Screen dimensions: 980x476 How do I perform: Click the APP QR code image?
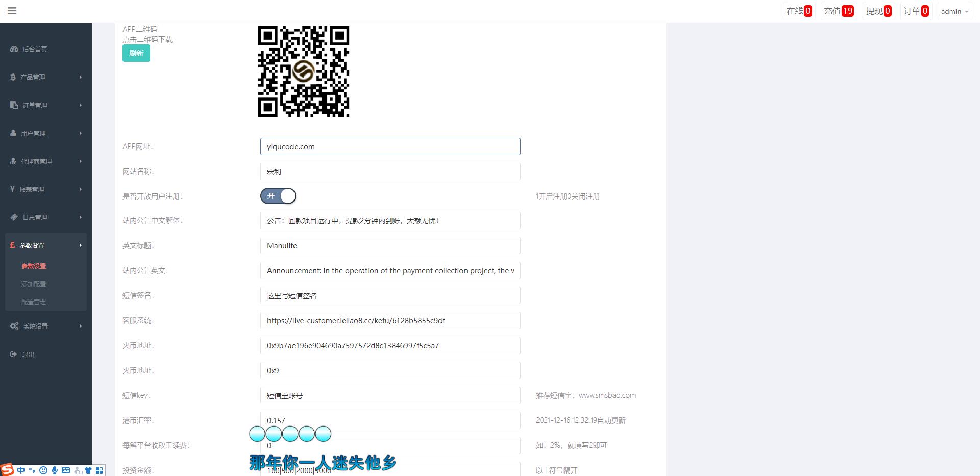[304, 71]
